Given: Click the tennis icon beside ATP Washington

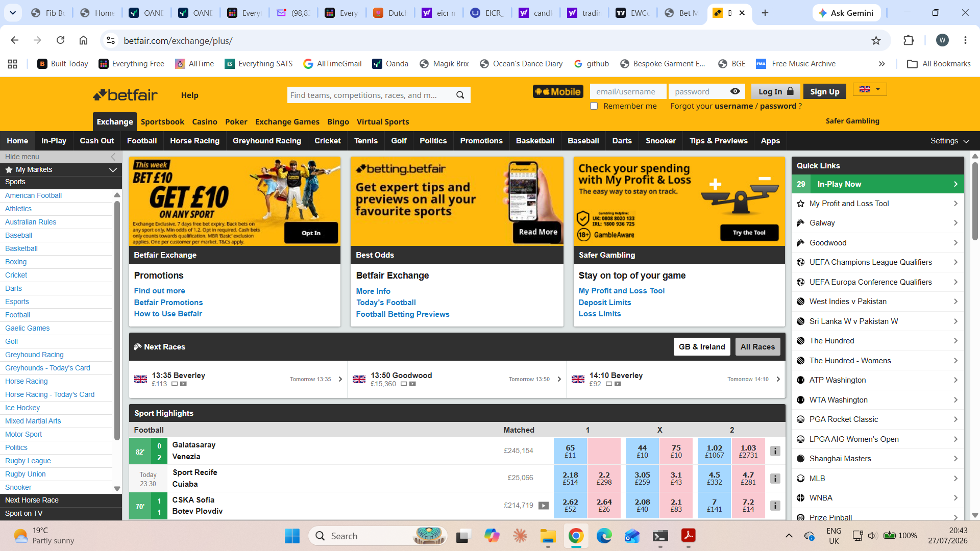Looking at the screenshot, I should click(x=800, y=380).
